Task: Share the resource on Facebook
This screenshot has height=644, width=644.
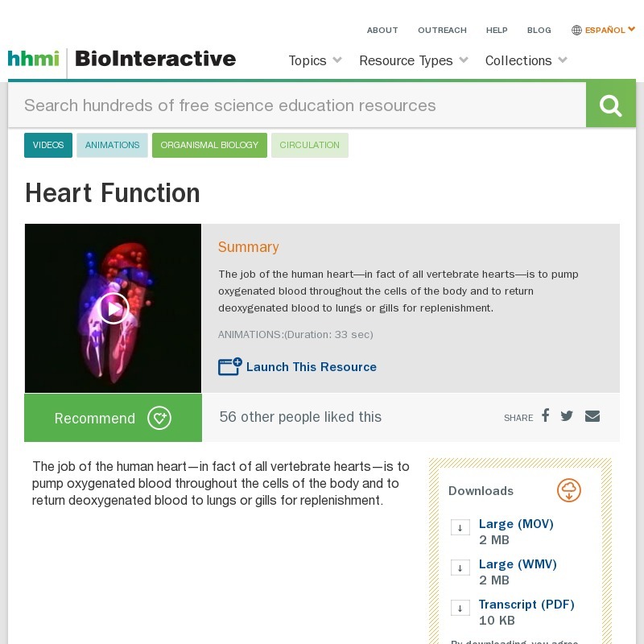Action: (x=545, y=416)
